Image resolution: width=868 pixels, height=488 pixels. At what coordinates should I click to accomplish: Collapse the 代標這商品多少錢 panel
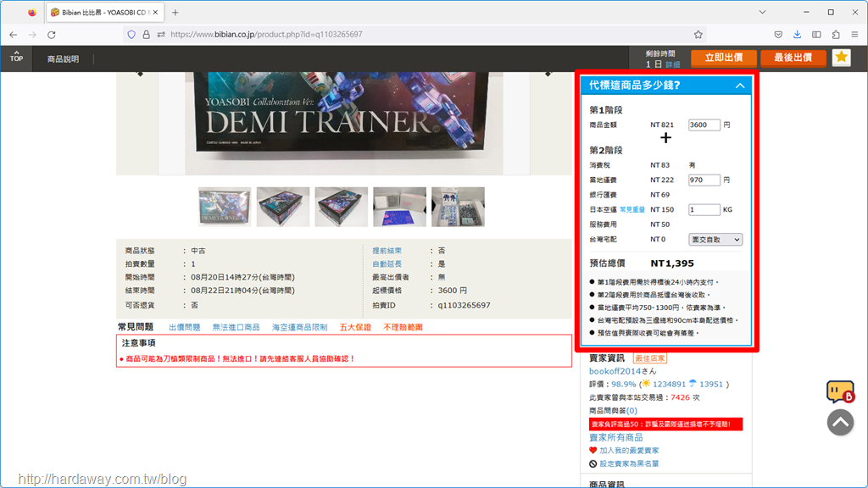point(740,86)
